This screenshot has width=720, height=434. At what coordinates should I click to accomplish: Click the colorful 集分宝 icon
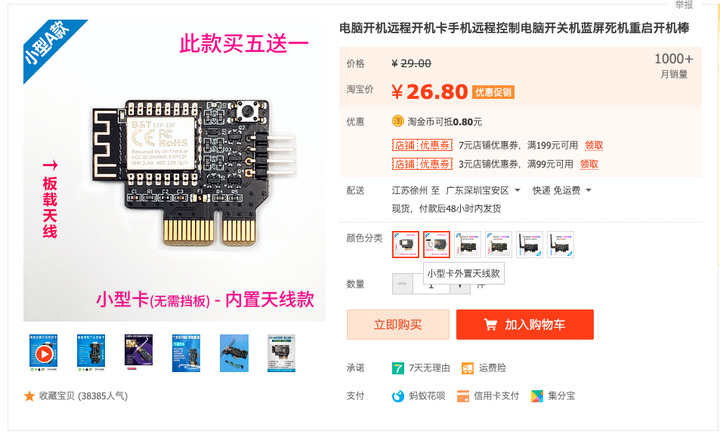coord(537,396)
